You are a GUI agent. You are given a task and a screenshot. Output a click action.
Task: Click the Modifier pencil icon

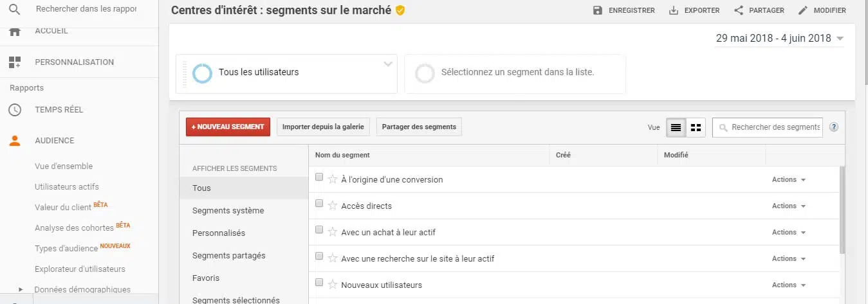click(802, 10)
